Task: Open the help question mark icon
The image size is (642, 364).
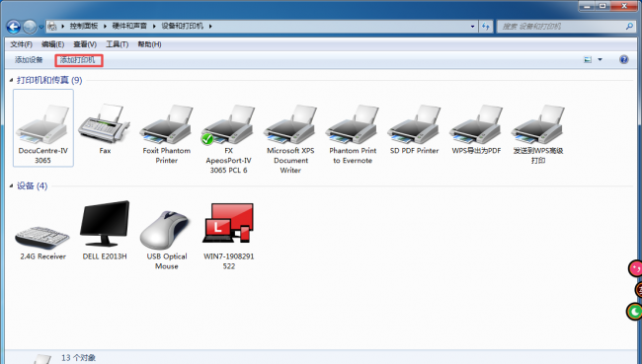Action: coord(623,60)
